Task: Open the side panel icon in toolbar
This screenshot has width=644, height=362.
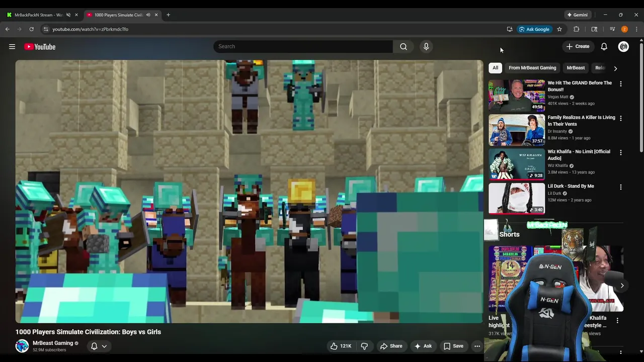Action: [594, 29]
